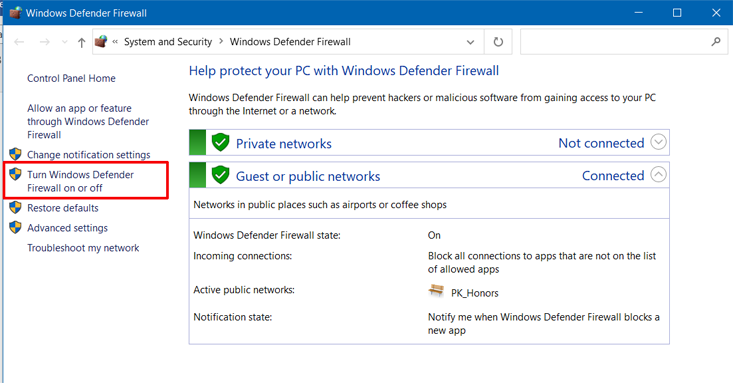Click the Guest or public networks heading
This screenshot has width=733, height=383.
(308, 176)
